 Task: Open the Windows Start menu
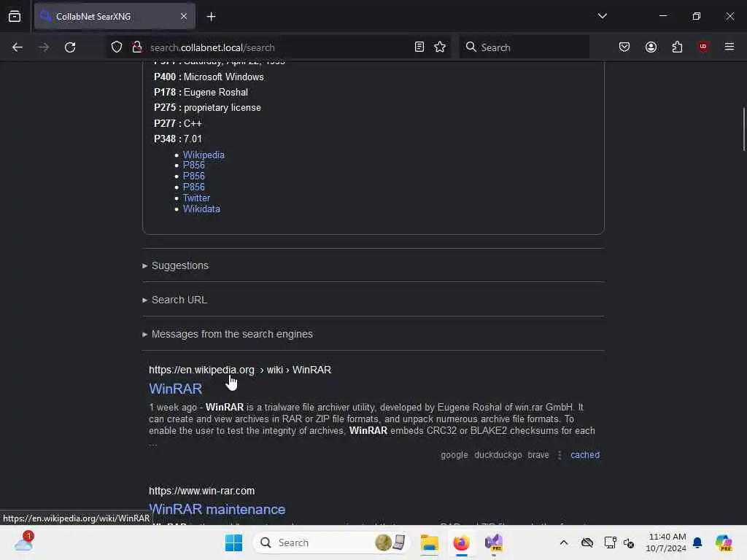[x=233, y=542]
